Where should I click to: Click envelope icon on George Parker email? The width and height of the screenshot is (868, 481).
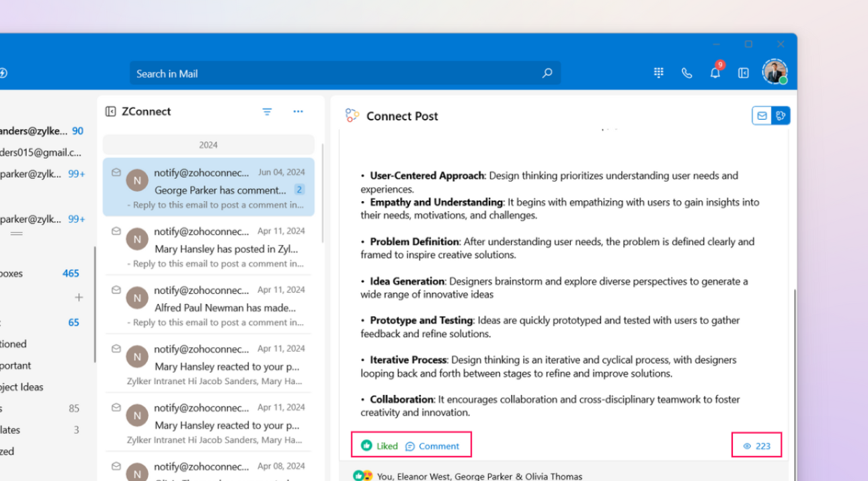click(116, 172)
